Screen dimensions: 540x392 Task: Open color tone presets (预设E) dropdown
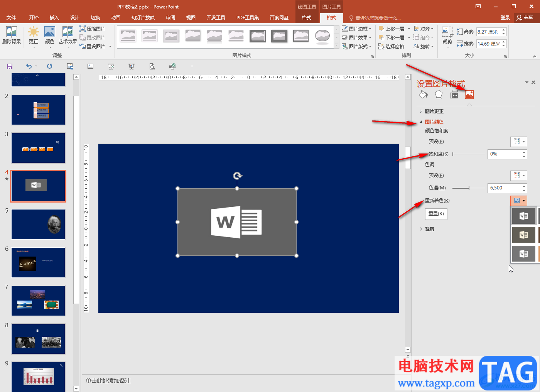pyautogui.click(x=518, y=176)
